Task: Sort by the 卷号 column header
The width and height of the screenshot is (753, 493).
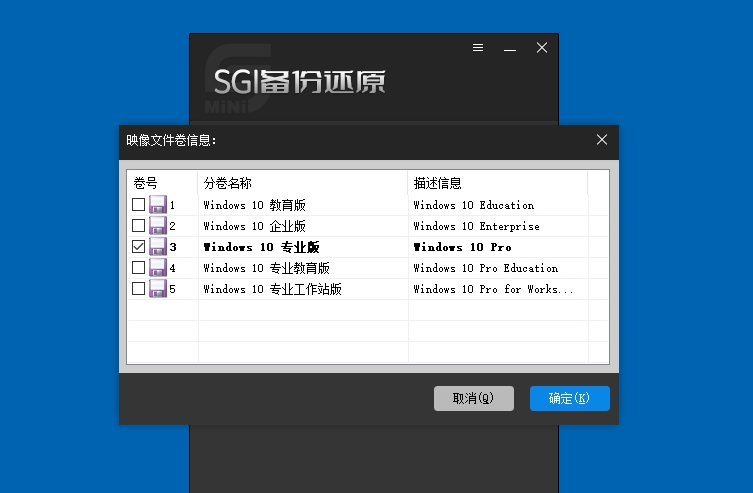Action: pos(162,183)
